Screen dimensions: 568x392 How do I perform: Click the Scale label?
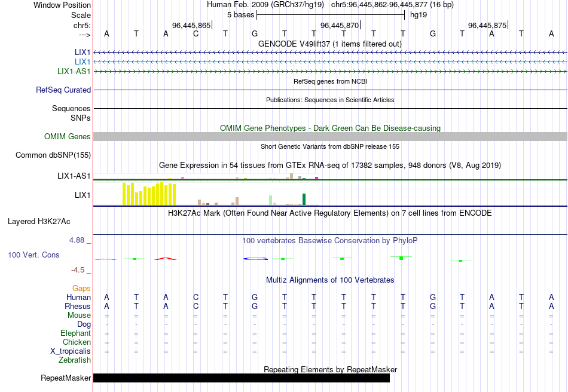(81, 15)
